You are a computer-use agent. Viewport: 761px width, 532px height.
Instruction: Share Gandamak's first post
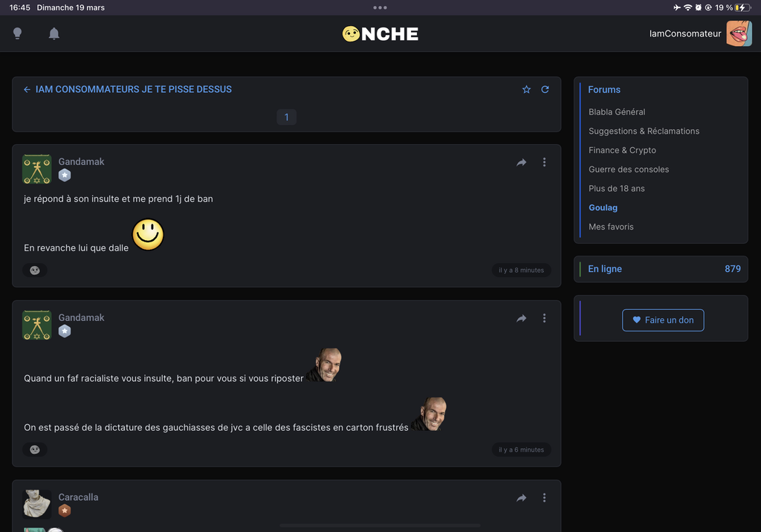[x=522, y=162]
